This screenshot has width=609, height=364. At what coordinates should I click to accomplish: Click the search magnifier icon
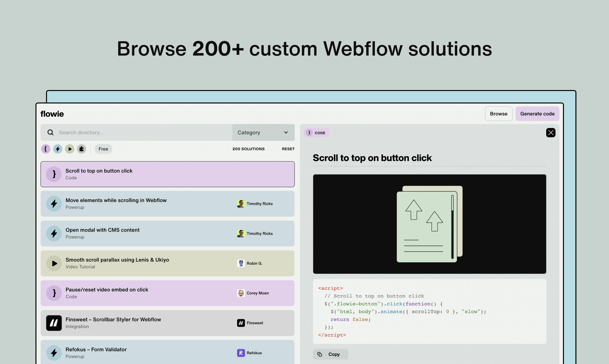[50, 132]
